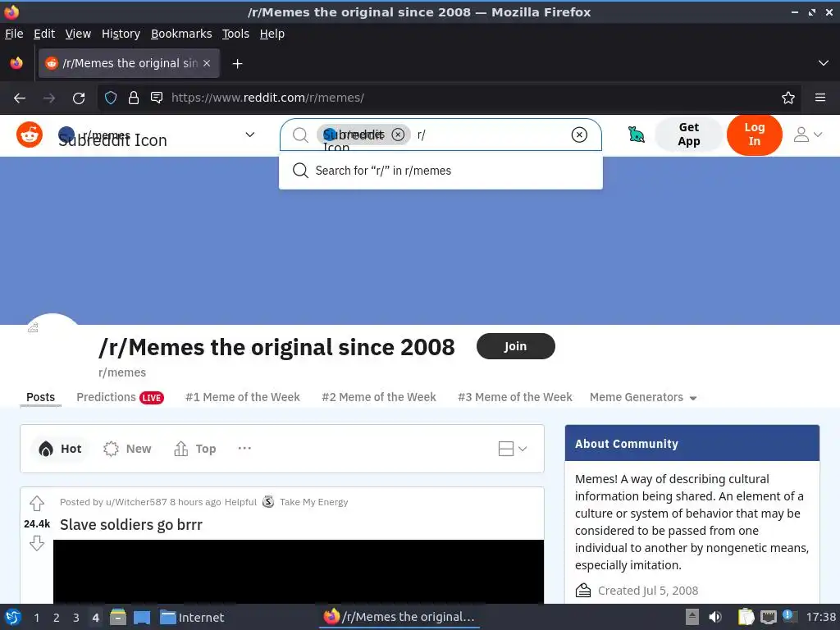
Task: Select the Posts tab
Action: 41,398
